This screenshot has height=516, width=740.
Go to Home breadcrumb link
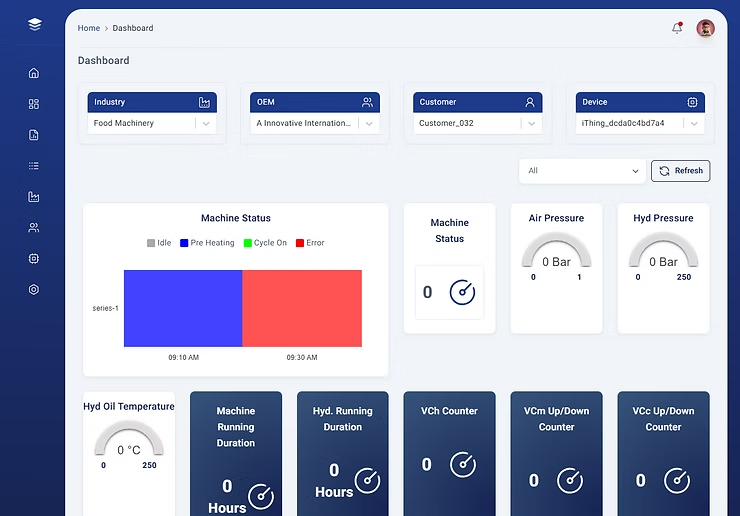[x=89, y=28]
